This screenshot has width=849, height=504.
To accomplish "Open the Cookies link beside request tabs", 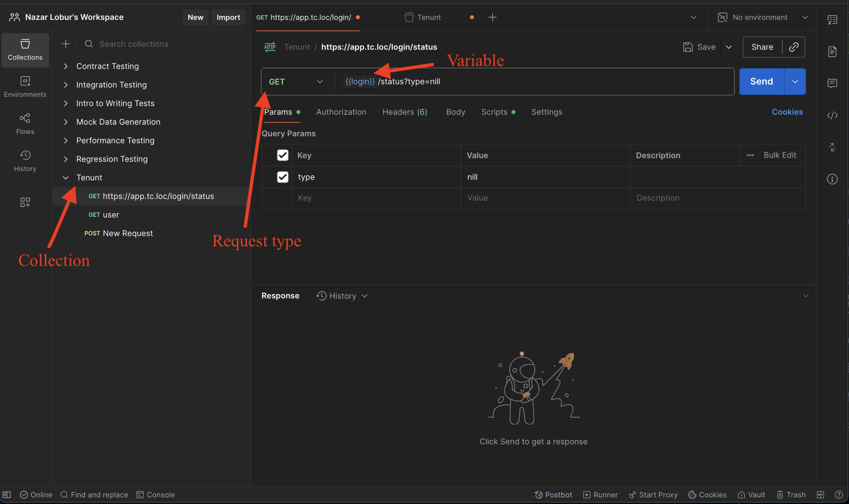I will [x=787, y=112].
